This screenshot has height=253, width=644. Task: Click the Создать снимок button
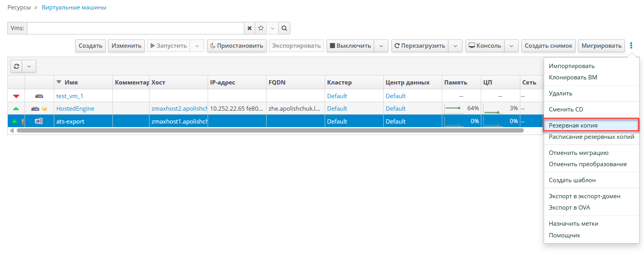[x=548, y=46]
